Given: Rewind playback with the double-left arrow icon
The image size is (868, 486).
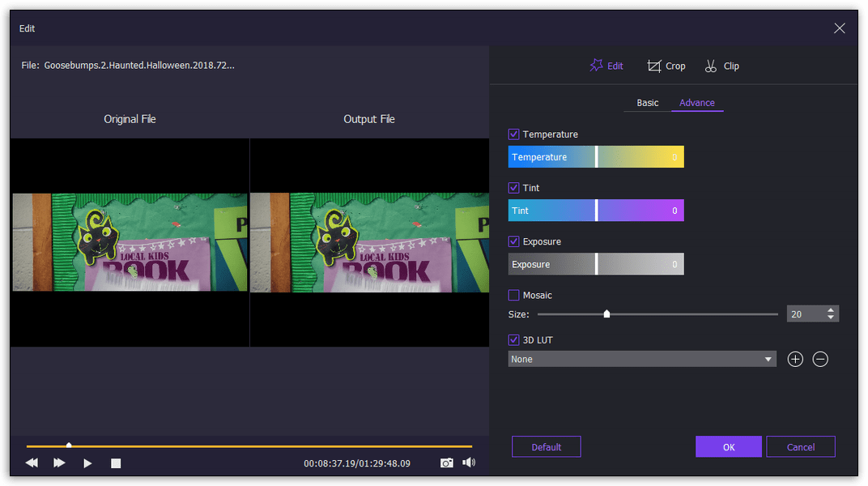Looking at the screenshot, I should [x=32, y=463].
